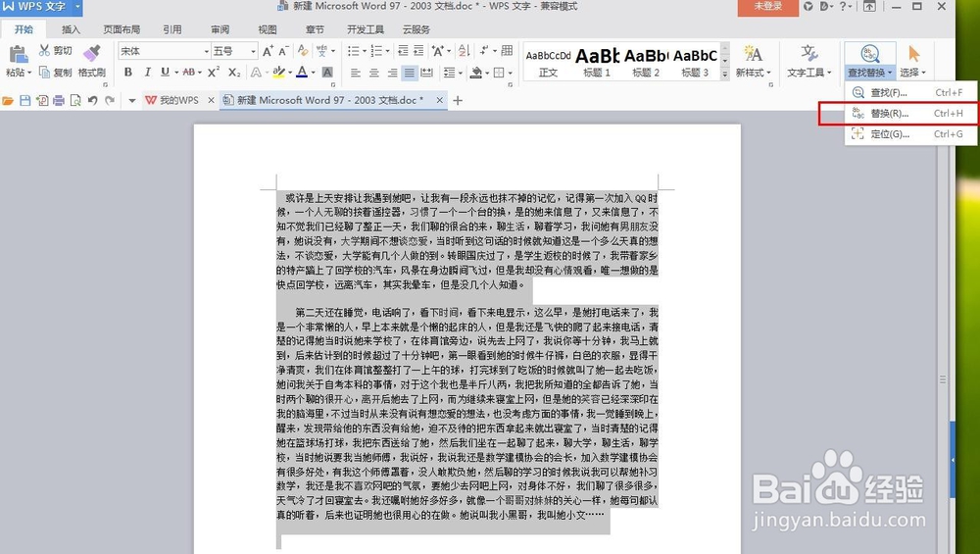Switch to the 插入 (Insert) ribbon tab

point(72,29)
